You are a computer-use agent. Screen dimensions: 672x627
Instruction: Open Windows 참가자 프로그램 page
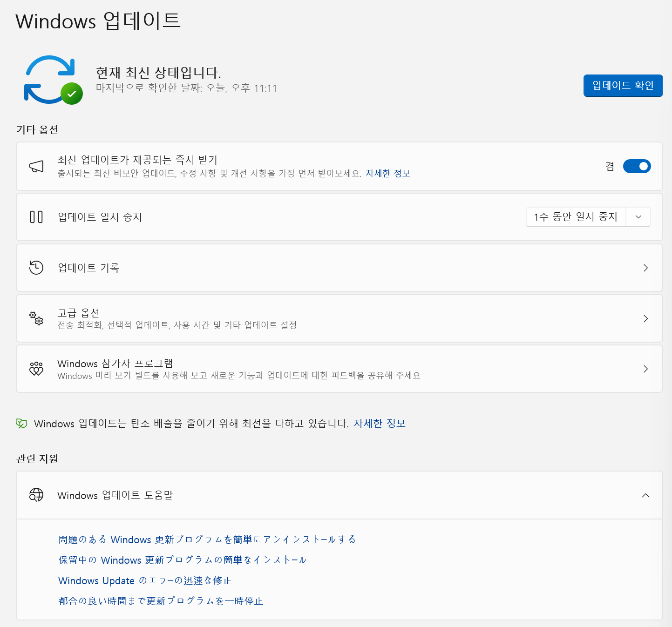click(339, 369)
